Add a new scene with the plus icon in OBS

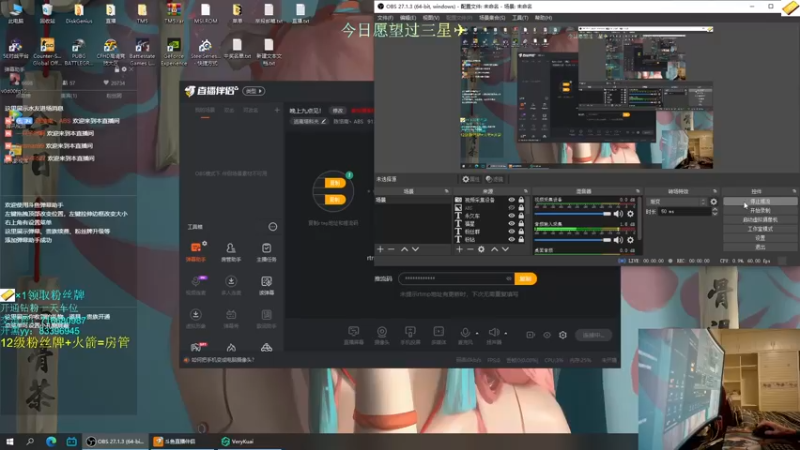point(380,249)
